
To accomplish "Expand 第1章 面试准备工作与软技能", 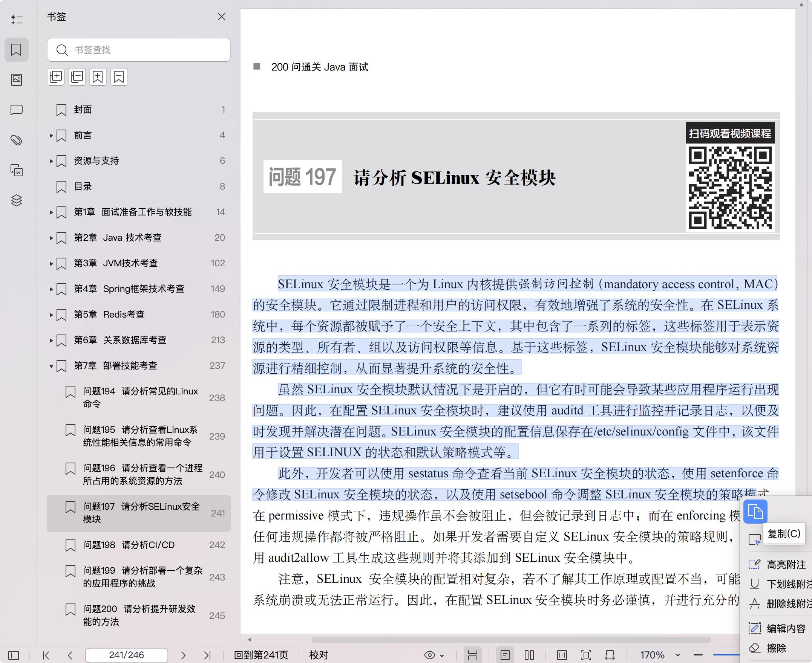I will (x=51, y=212).
